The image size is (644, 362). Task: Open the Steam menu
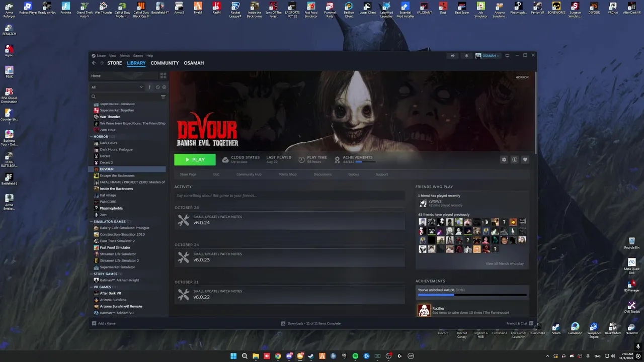pos(101,56)
